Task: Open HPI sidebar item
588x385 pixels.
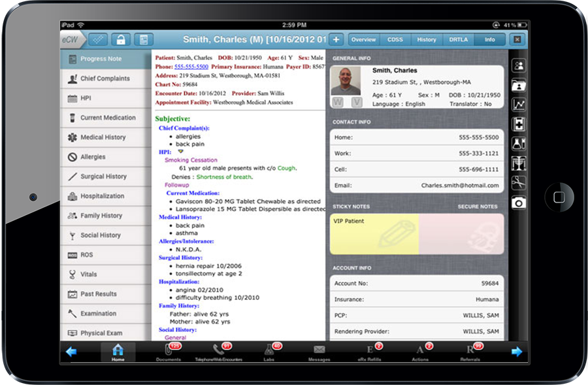Action: (x=106, y=98)
